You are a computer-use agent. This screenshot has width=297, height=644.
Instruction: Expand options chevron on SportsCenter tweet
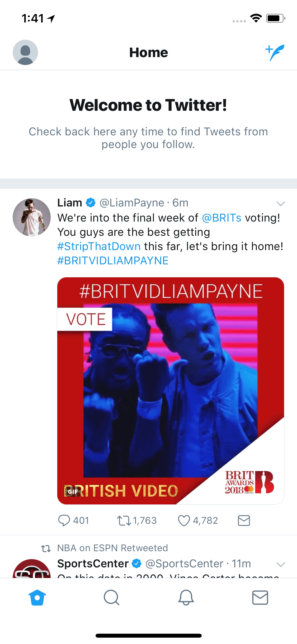pos(280,564)
